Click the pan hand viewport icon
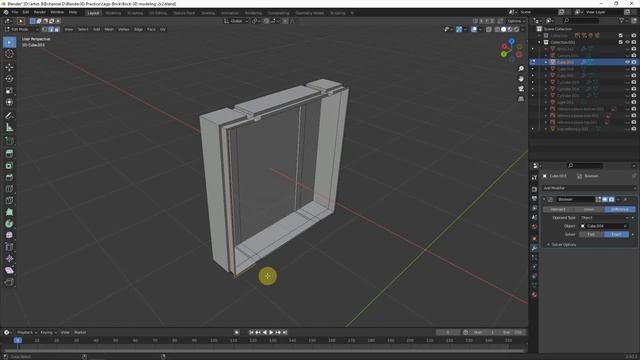The height and width of the screenshot is (360, 640). pos(521,78)
